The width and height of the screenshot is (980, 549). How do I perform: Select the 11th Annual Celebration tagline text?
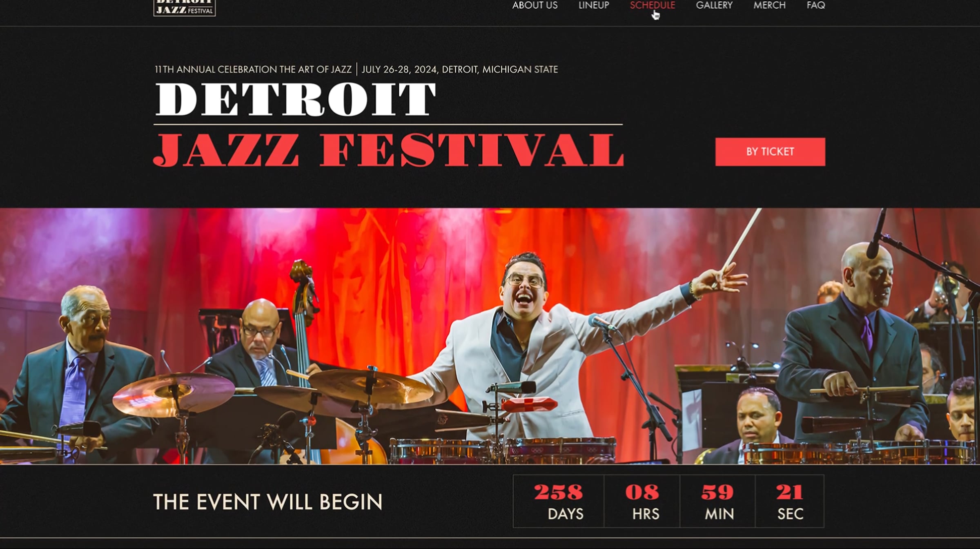click(253, 69)
